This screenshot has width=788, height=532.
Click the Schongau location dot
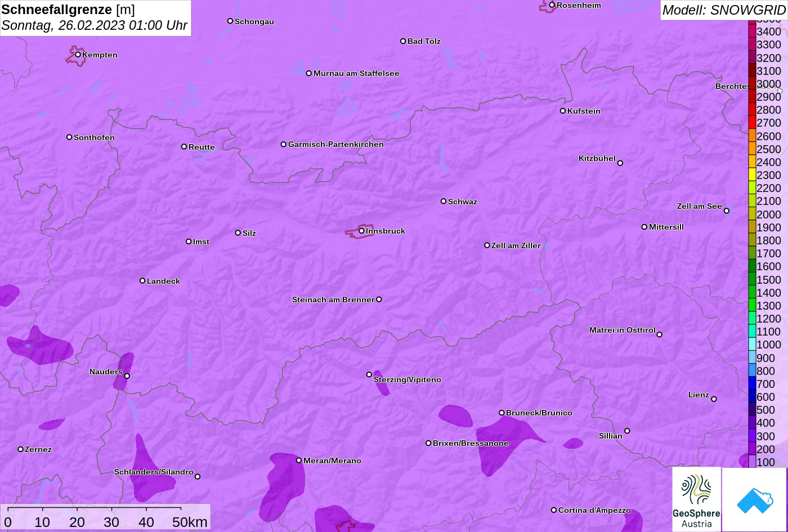coord(230,21)
